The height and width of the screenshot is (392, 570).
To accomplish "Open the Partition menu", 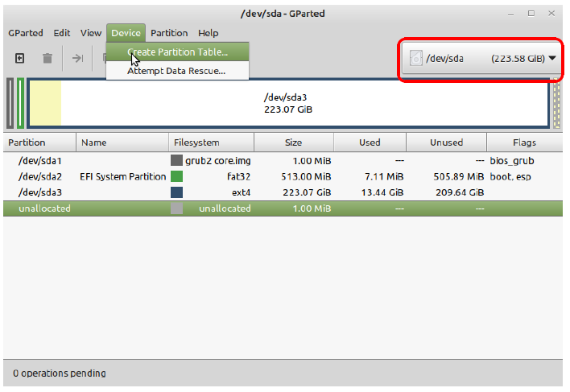I will pos(169,33).
